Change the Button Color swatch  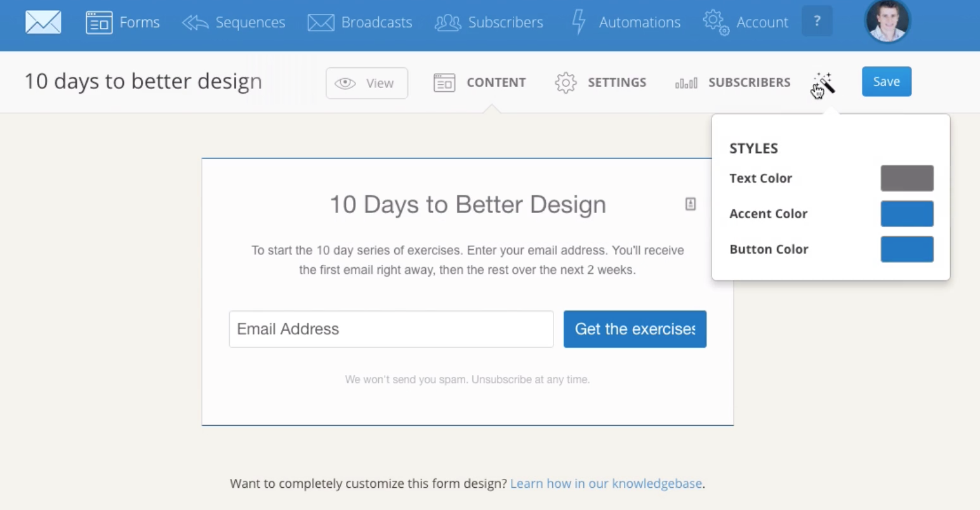pyautogui.click(x=907, y=249)
